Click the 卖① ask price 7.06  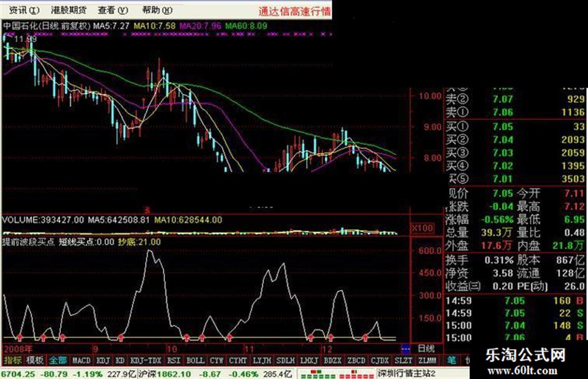[x=503, y=112]
